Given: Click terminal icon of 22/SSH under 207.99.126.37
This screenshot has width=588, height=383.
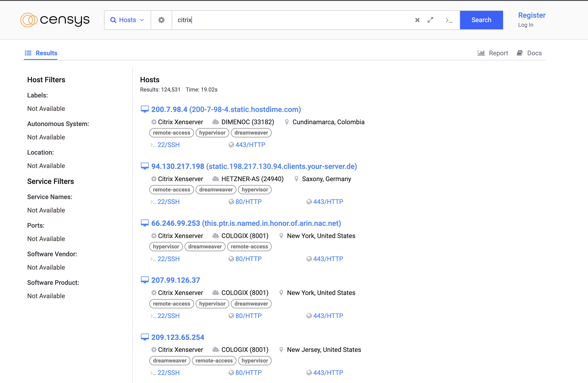Looking at the screenshot, I should (153, 316).
